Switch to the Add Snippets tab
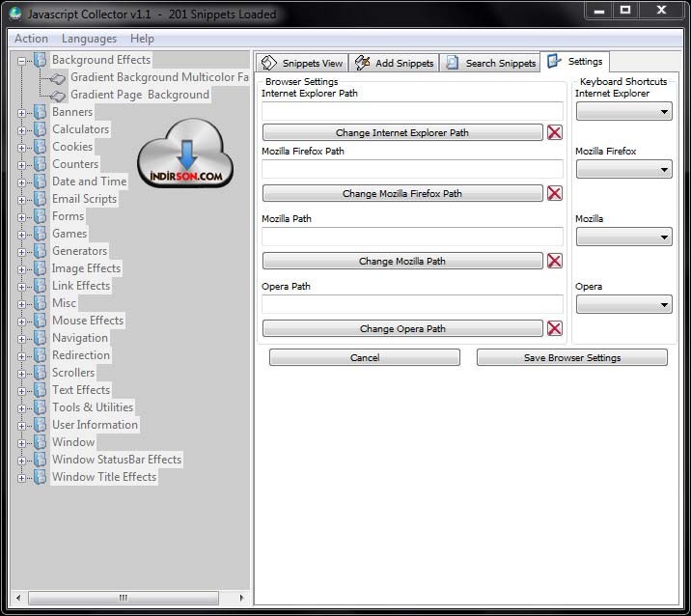This screenshot has width=691, height=616. pos(394,63)
